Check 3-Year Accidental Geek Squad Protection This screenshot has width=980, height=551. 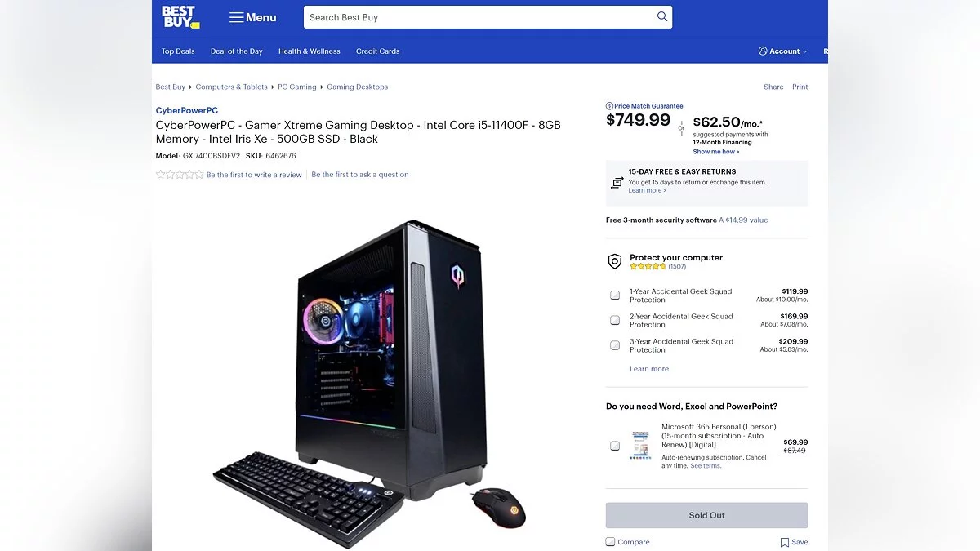(615, 345)
